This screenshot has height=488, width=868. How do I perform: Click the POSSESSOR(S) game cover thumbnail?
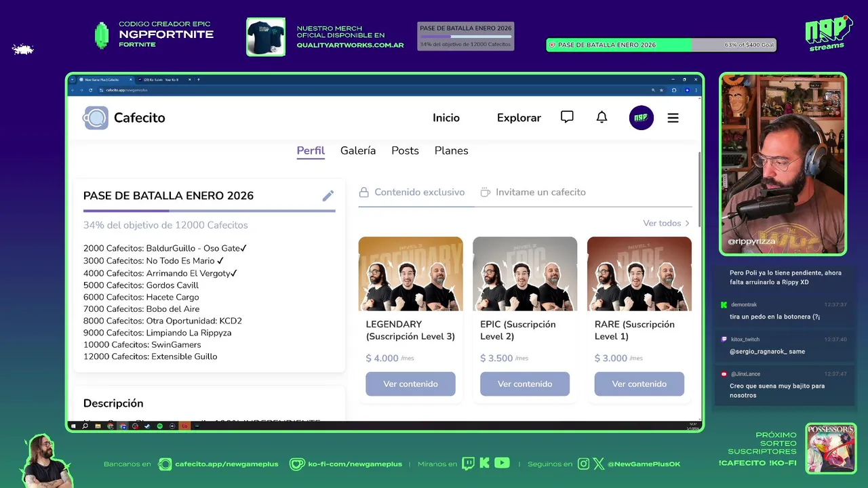click(x=831, y=449)
